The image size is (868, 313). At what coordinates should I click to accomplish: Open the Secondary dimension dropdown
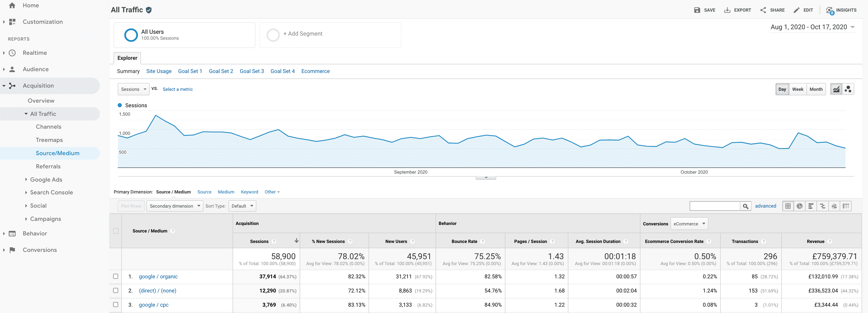click(x=174, y=206)
